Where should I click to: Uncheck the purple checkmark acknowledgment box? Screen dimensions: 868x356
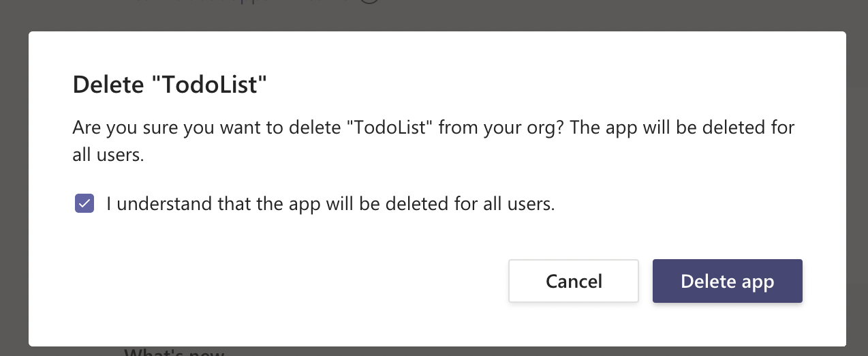click(84, 203)
